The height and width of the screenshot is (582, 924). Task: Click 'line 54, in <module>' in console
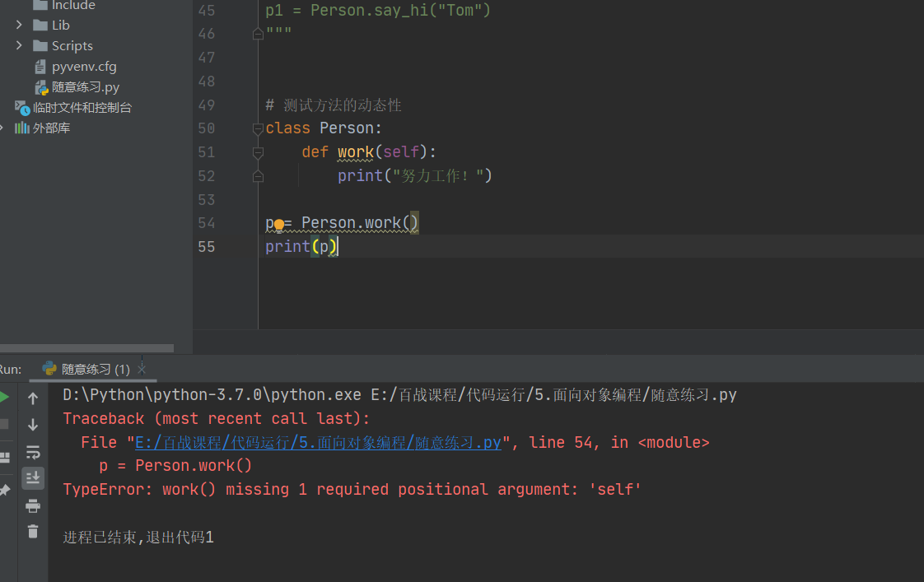[x=618, y=442]
